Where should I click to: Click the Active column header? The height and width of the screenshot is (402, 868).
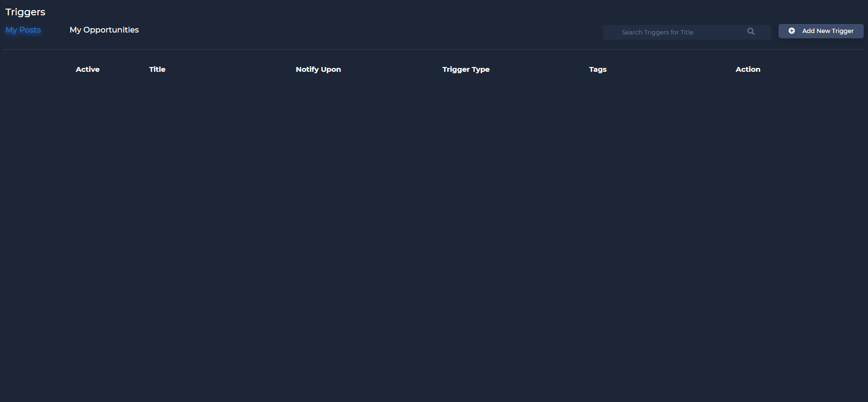(x=88, y=69)
